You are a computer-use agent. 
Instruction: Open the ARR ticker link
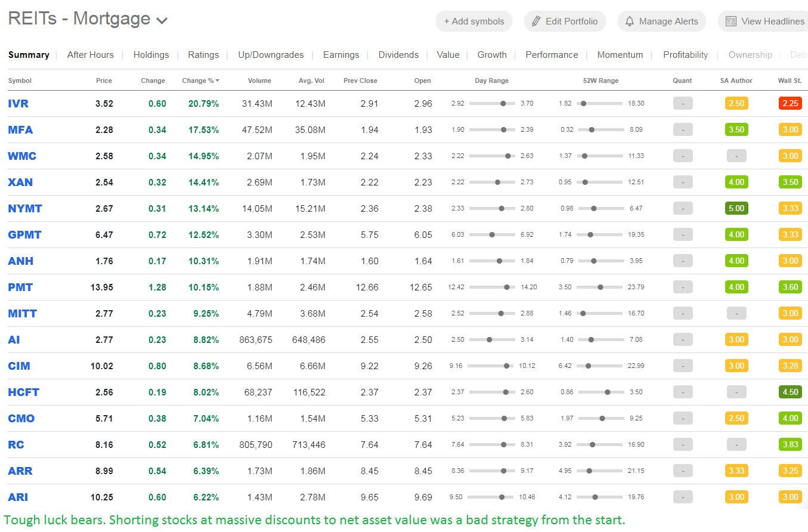pos(20,471)
